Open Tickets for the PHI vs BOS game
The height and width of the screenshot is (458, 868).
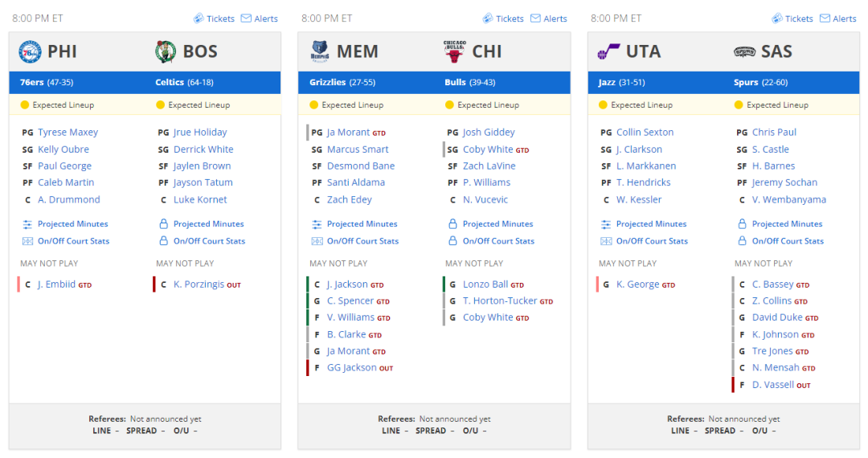214,18
